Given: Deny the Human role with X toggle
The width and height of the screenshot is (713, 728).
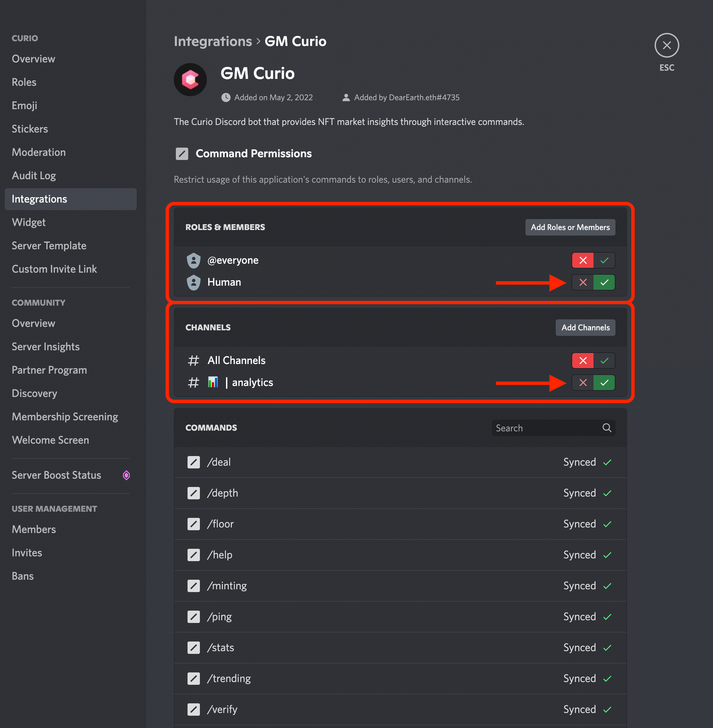Looking at the screenshot, I should point(583,282).
